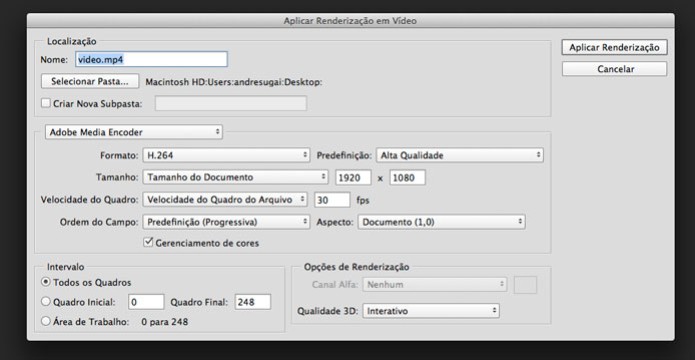Enable the Criar Nova Subpasta checkbox
Image resolution: width=695 pixels, height=360 pixels.
click(x=46, y=103)
